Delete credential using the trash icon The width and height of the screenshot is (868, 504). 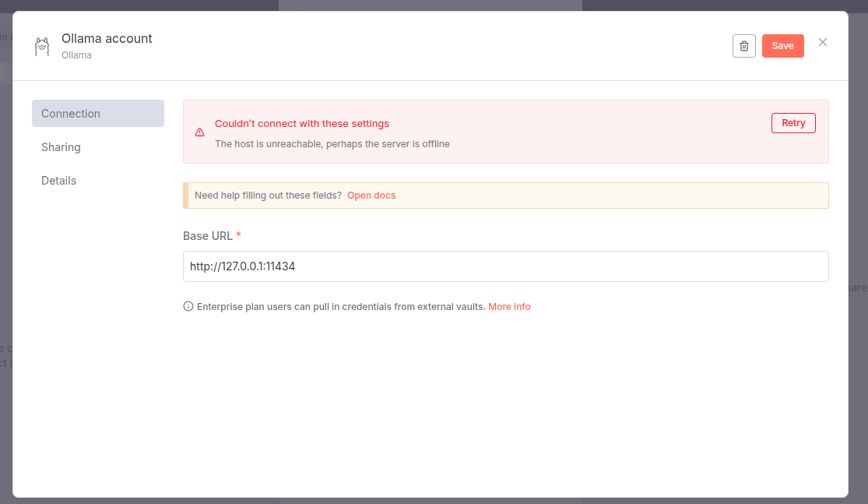click(x=743, y=46)
